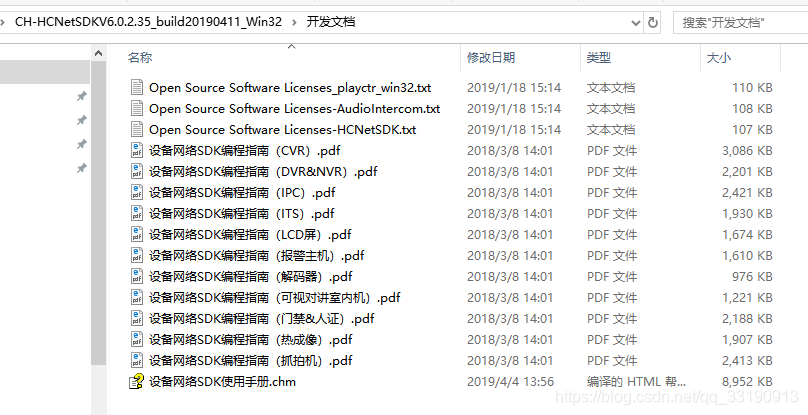Click the 8,952 KB size value
Viewport: 808px width, 415px height.
coord(747,381)
